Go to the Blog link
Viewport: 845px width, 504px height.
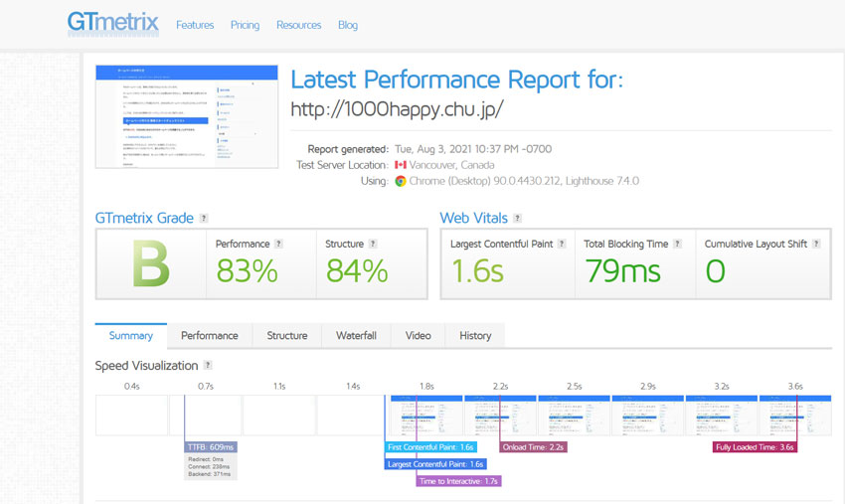tap(348, 25)
